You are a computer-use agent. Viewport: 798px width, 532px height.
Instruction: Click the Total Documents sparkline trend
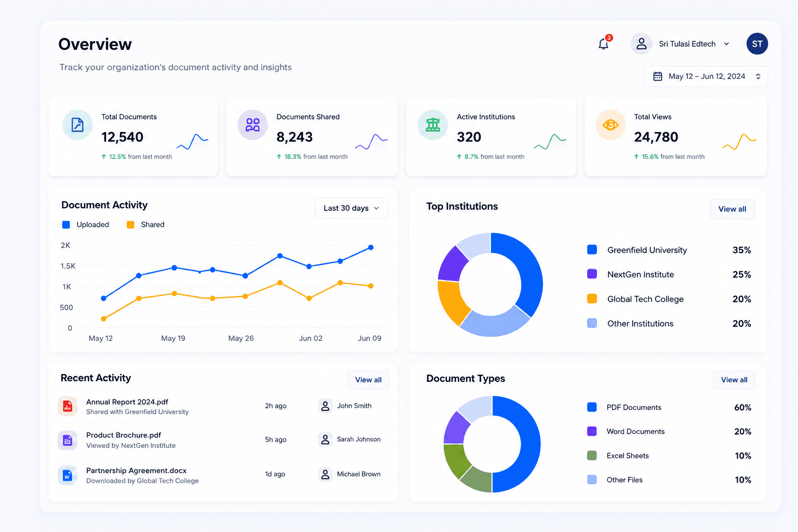click(192, 142)
